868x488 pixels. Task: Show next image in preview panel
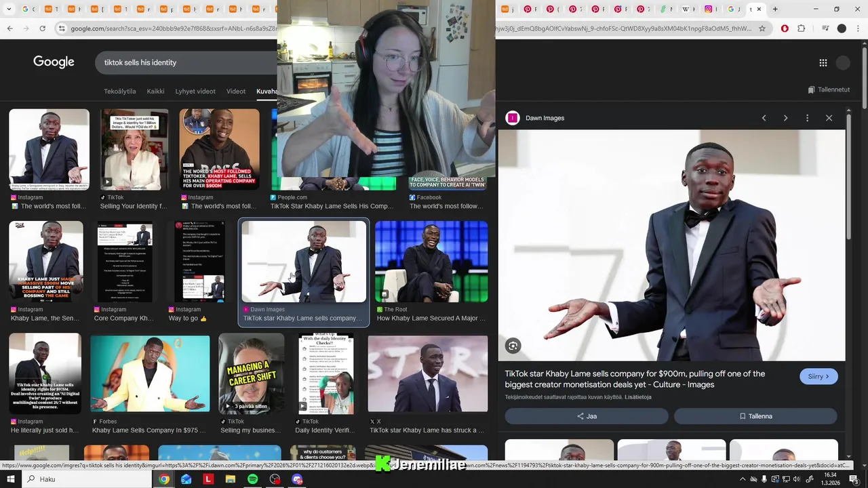point(785,118)
